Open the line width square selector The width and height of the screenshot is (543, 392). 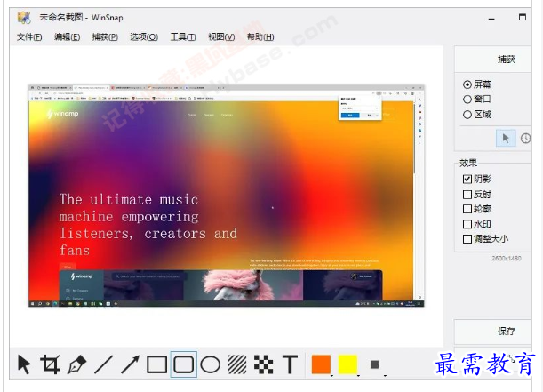coord(374,364)
